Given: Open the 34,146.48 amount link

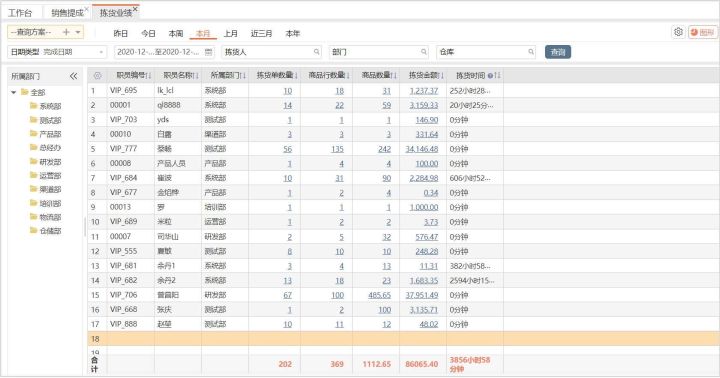Looking at the screenshot, I should 422,149.
